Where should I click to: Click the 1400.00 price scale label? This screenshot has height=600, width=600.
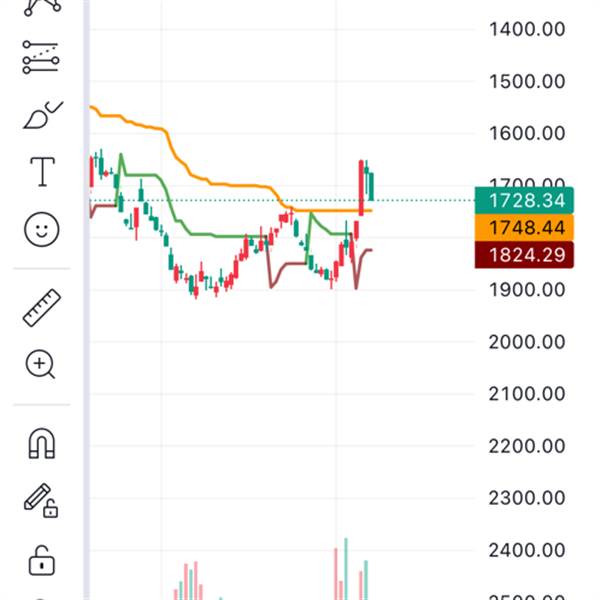pyautogui.click(x=527, y=29)
